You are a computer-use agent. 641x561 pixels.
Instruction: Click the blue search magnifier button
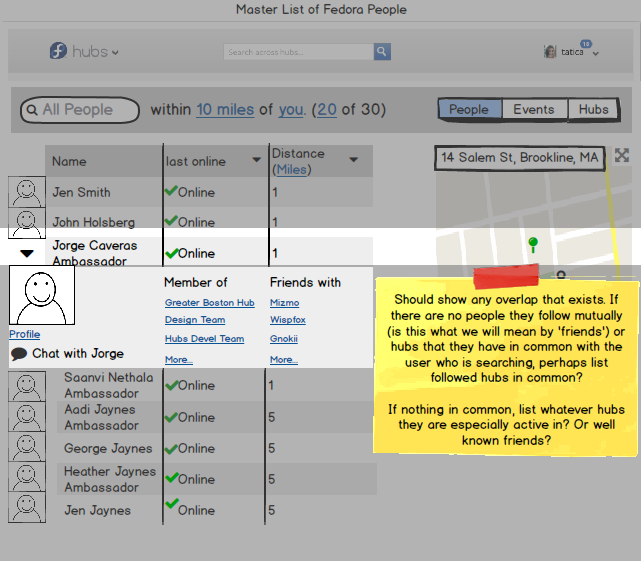[382, 52]
